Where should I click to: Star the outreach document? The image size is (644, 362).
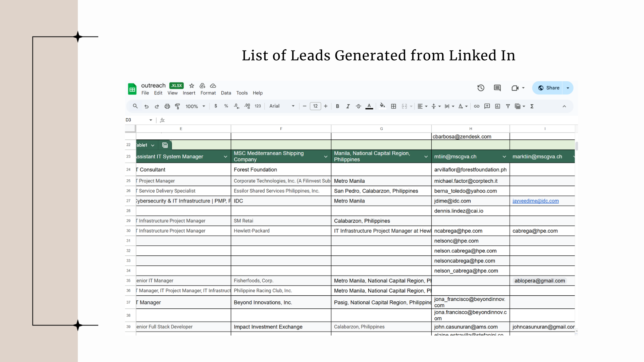192,86
